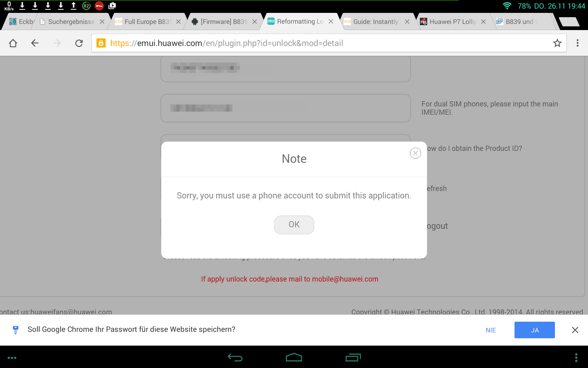Bookmark the page with the star icon

pyautogui.click(x=557, y=43)
